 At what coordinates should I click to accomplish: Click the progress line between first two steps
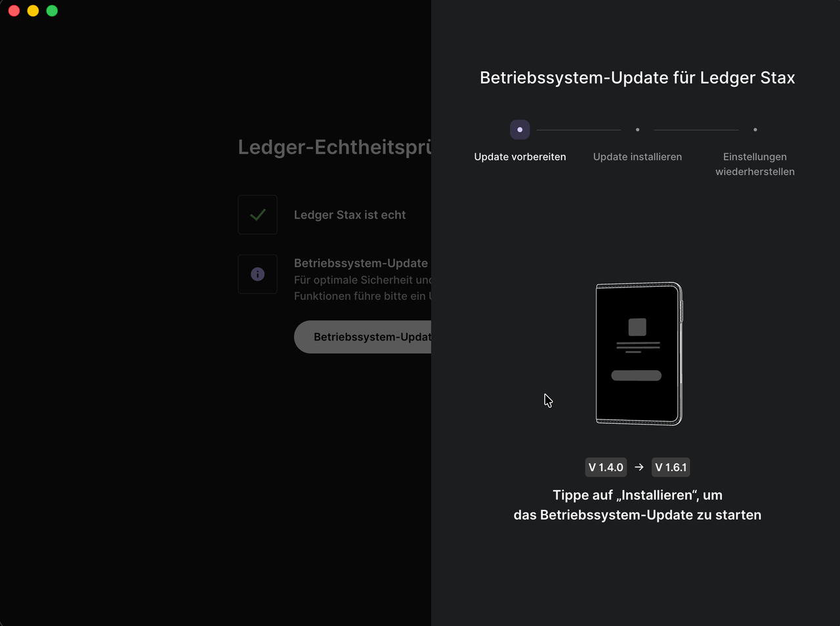tap(578, 130)
